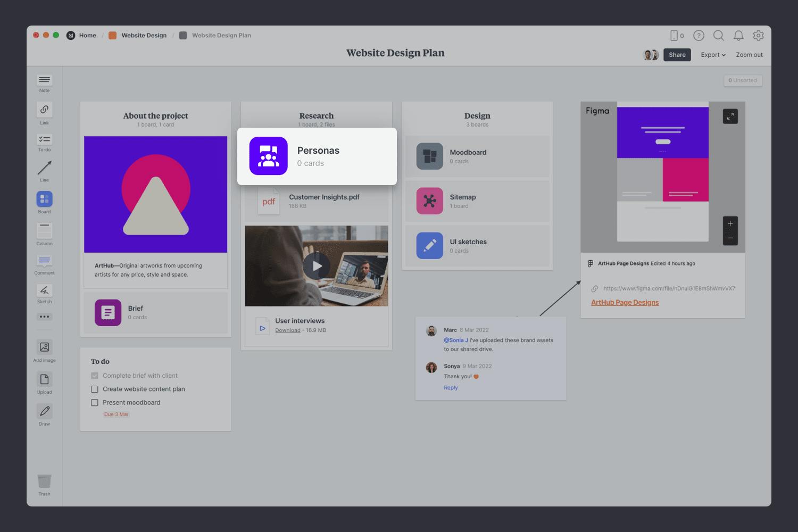Image resolution: width=798 pixels, height=532 pixels.
Task: Expand the Figma embed to fullscreen
Action: pos(730,117)
